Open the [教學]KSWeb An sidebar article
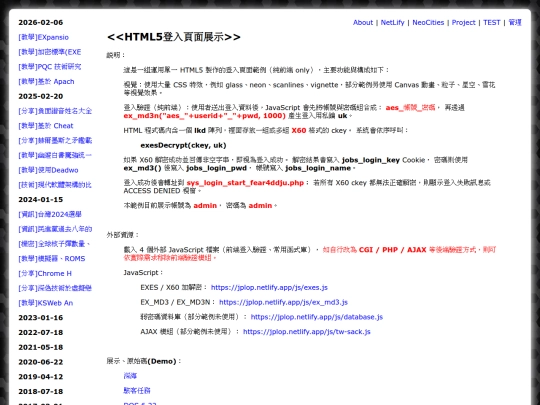Screen dimensions: 540x405 point(46,303)
